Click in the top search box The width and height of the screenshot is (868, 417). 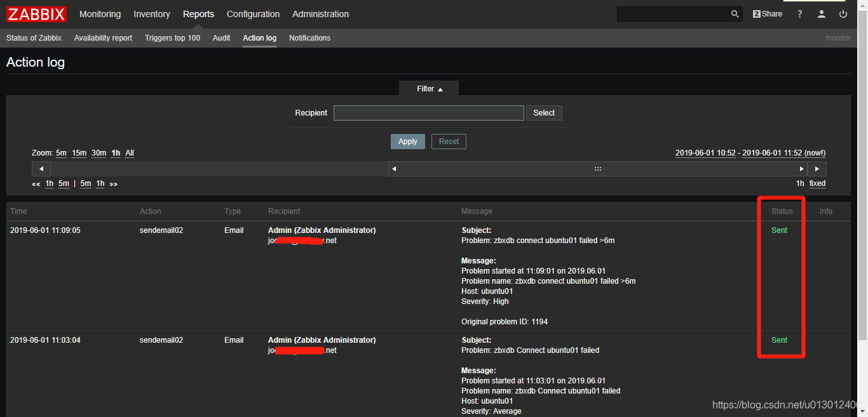pos(672,14)
